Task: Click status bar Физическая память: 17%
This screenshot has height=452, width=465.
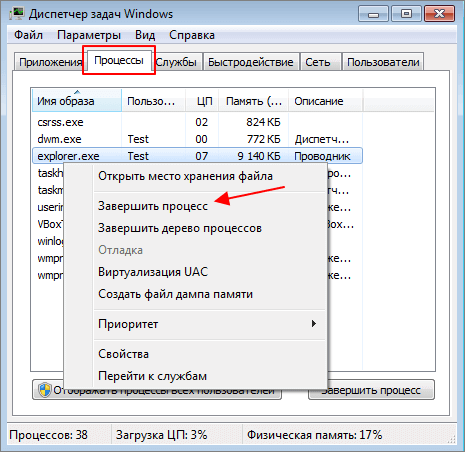Action: tap(314, 435)
